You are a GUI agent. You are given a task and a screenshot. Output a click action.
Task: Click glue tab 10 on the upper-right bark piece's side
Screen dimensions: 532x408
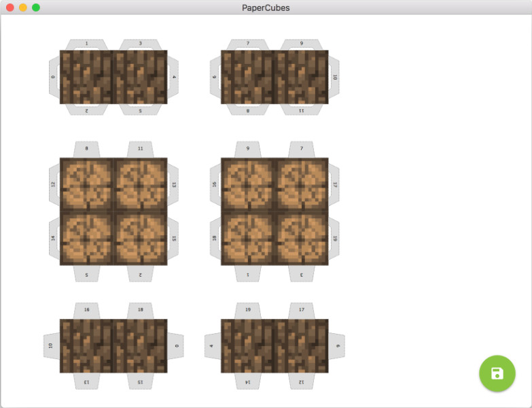pyautogui.click(x=334, y=77)
